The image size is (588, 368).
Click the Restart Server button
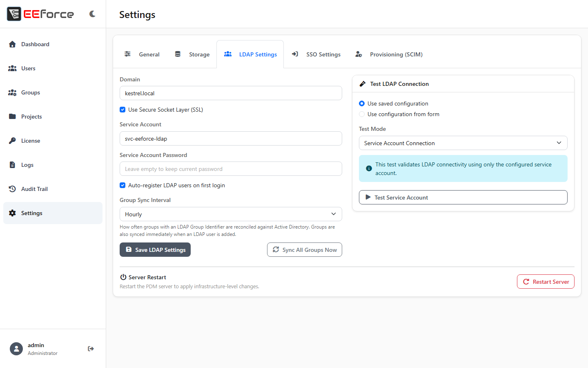(546, 282)
